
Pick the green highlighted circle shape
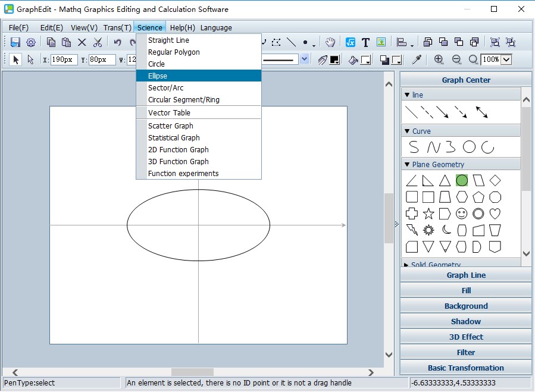click(462, 180)
